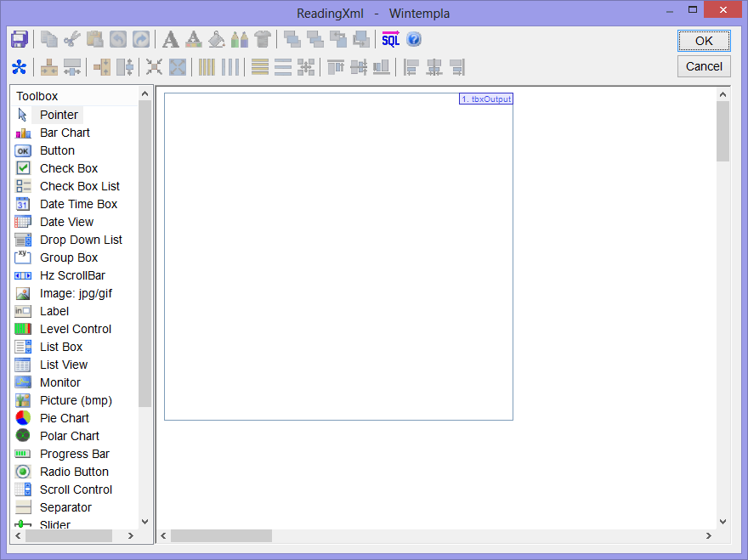Select Picture (bmp) control
The image size is (748, 560).
pos(76,400)
